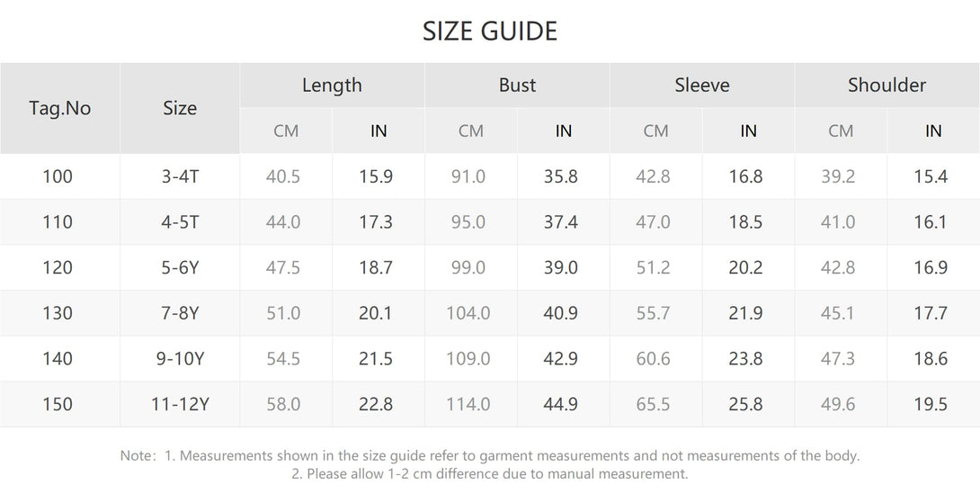Select tag number 110 cell

(x=58, y=222)
